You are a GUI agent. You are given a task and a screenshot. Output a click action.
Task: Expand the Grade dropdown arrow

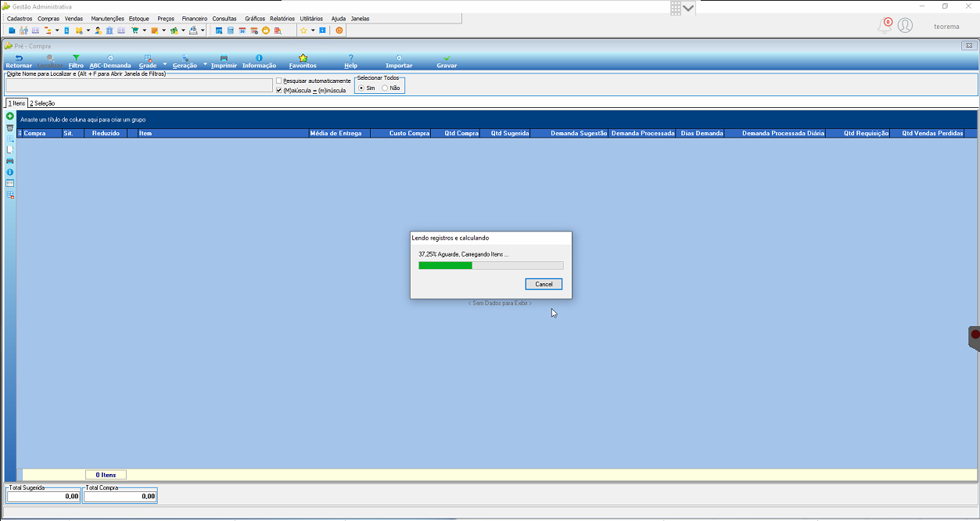[165, 64]
